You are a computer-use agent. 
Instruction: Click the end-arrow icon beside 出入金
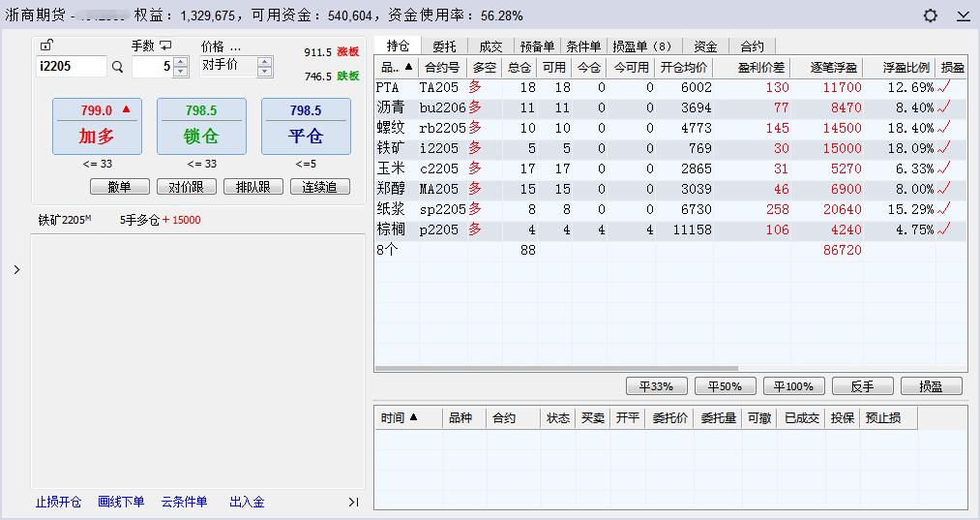pos(353,502)
